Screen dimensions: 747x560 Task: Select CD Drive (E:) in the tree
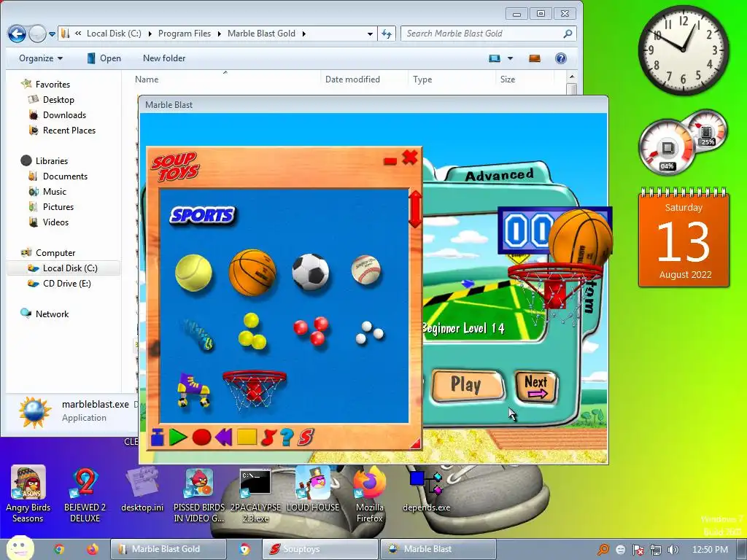coord(66,284)
